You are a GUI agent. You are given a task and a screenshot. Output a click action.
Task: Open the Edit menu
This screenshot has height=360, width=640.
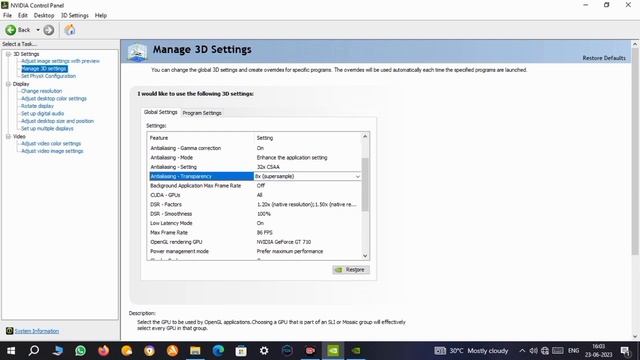click(x=22, y=16)
